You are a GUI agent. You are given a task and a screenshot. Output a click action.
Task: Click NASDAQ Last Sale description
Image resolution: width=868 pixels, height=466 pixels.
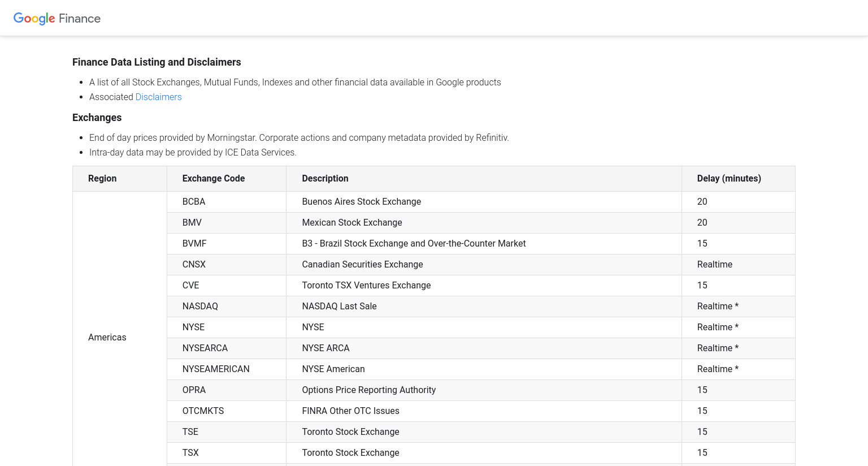point(339,306)
